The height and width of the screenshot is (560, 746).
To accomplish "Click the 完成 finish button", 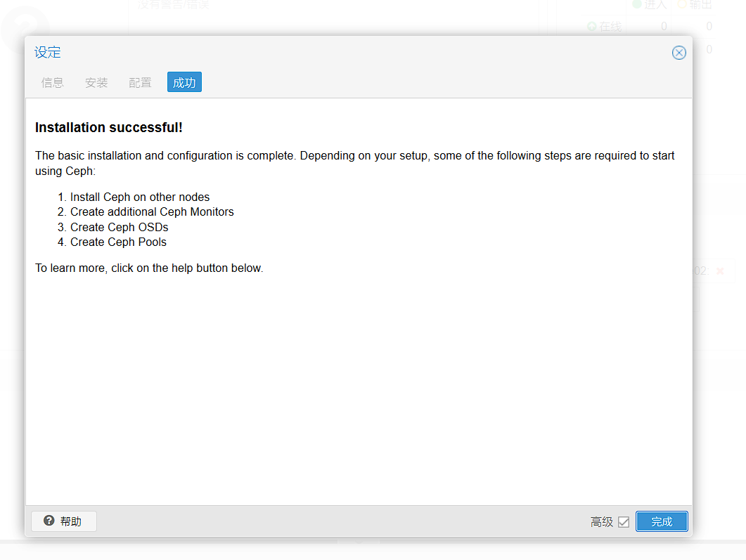I will point(662,521).
